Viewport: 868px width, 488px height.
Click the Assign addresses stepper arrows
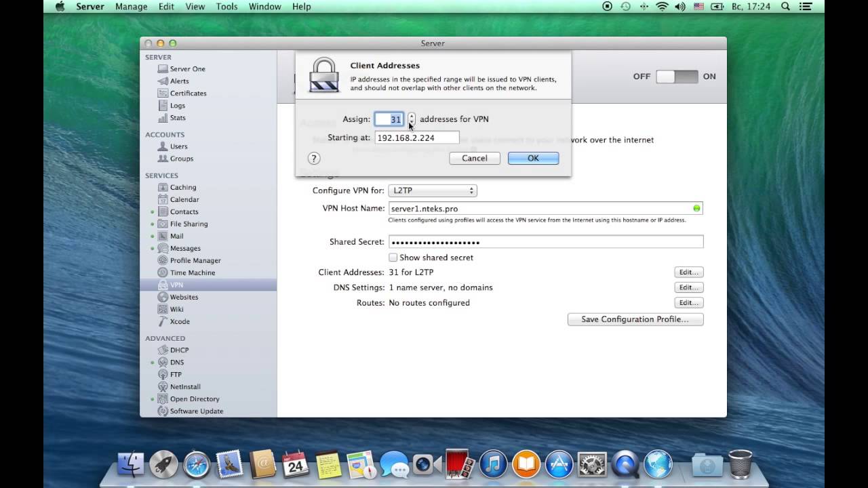click(x=411, y=119)
